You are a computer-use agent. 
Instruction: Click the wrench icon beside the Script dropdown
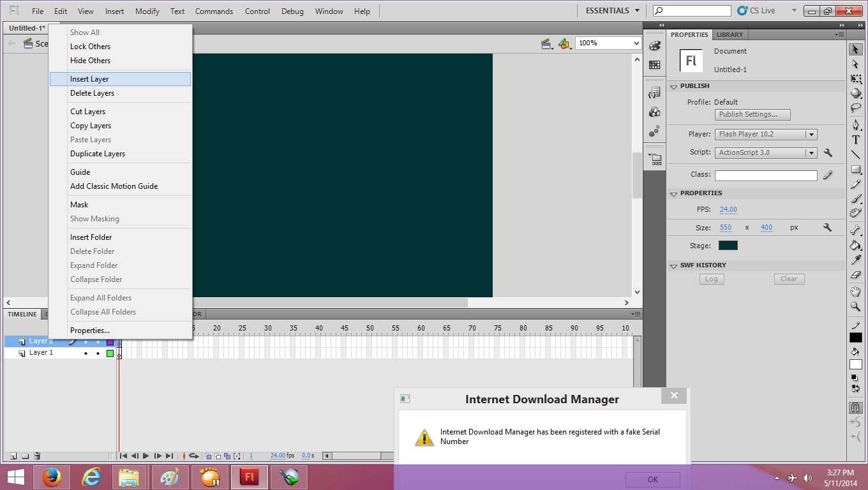coord(828,152)
